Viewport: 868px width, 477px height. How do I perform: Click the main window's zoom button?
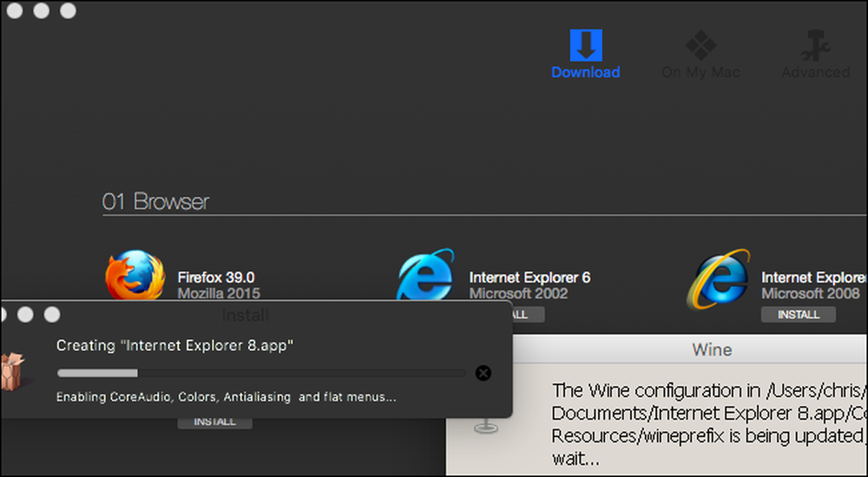pyautogui.click(x=68, y=10)
